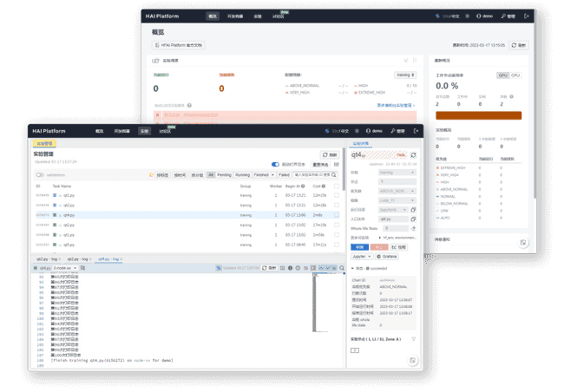Click the filter funnel icon beside experiment nodes
Image resolution: width=564 pixels, height=392 pixels.
point(413,339)
